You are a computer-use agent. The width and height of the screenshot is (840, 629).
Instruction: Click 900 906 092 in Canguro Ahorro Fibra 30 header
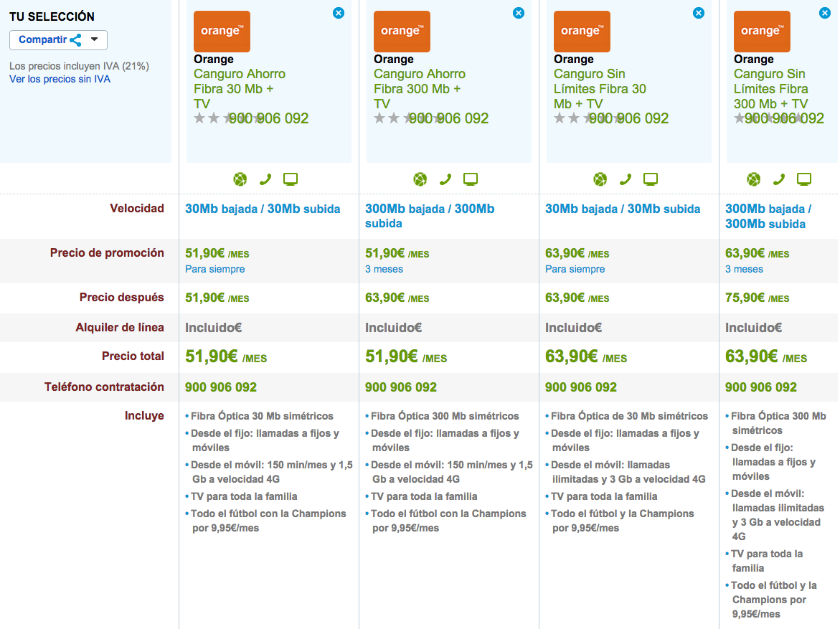click(268, 118)
